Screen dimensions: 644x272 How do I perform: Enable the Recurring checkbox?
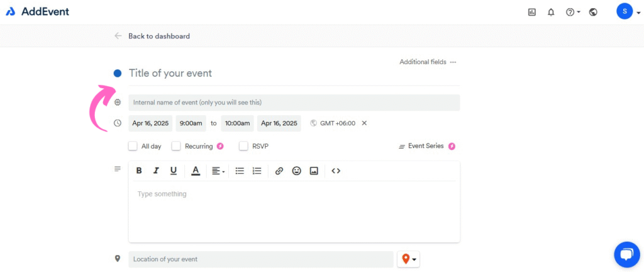coord(176,146)
